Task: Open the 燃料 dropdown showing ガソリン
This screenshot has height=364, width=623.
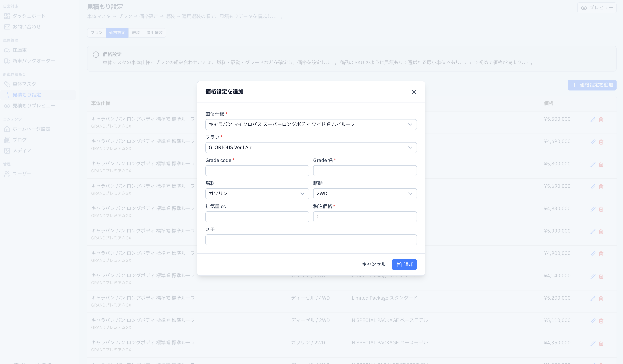Action: [x=257, y=194]
